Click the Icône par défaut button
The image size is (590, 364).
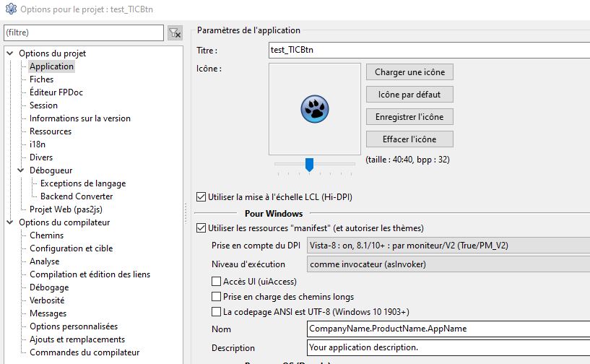pyautogui.click(x=409, y=95)
